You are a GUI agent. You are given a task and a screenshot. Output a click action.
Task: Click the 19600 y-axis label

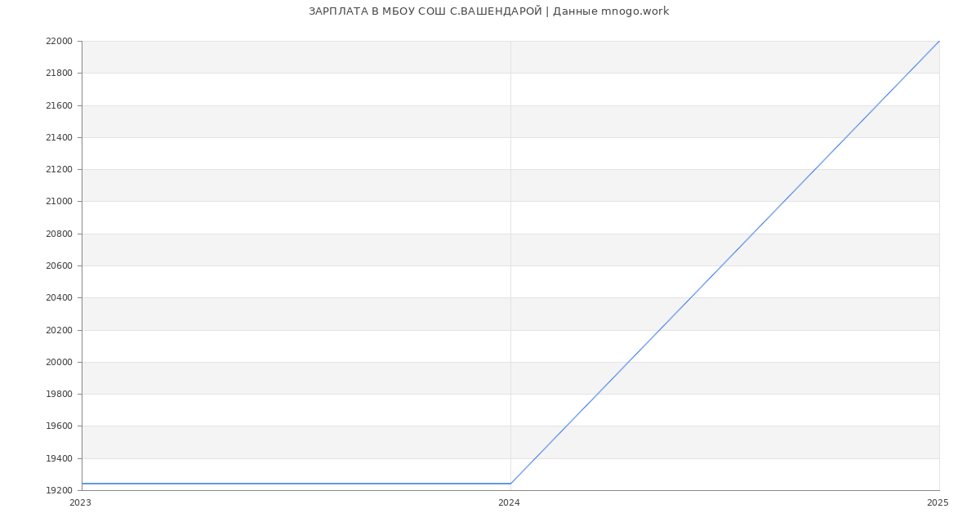[59, 426]
